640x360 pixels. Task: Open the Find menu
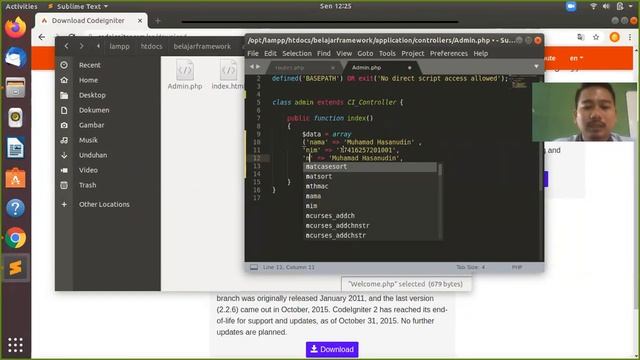tap(324, 53)
